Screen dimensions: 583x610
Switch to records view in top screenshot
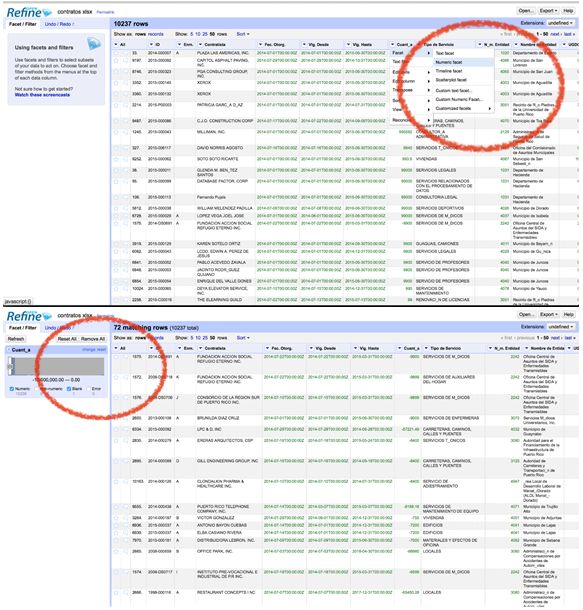click(156, 34)
